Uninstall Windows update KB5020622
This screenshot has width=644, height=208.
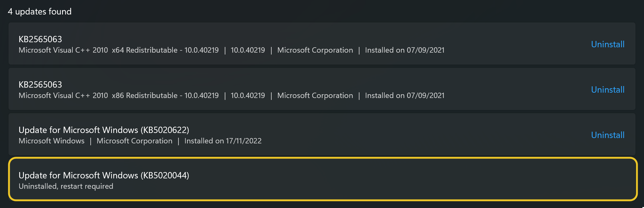(607, 135)
